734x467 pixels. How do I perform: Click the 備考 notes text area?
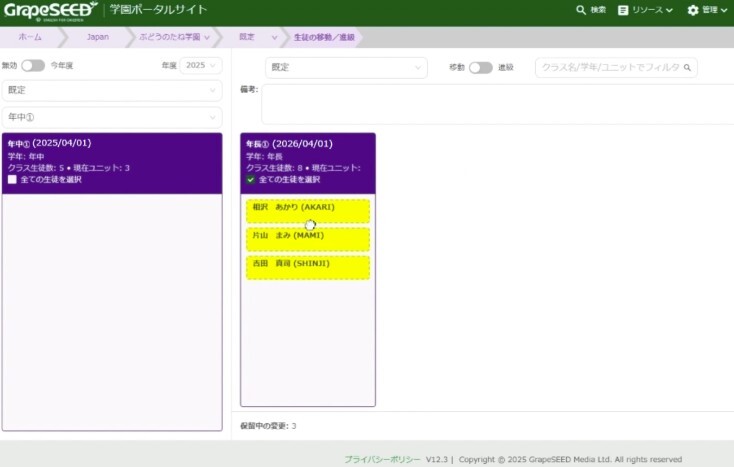click(x=497, y=104)
